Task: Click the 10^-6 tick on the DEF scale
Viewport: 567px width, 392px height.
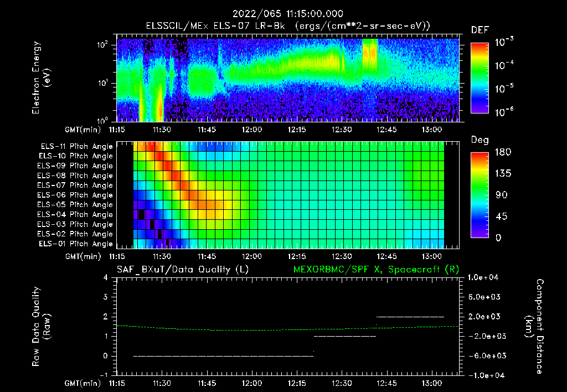Action: tap(504, 112)
